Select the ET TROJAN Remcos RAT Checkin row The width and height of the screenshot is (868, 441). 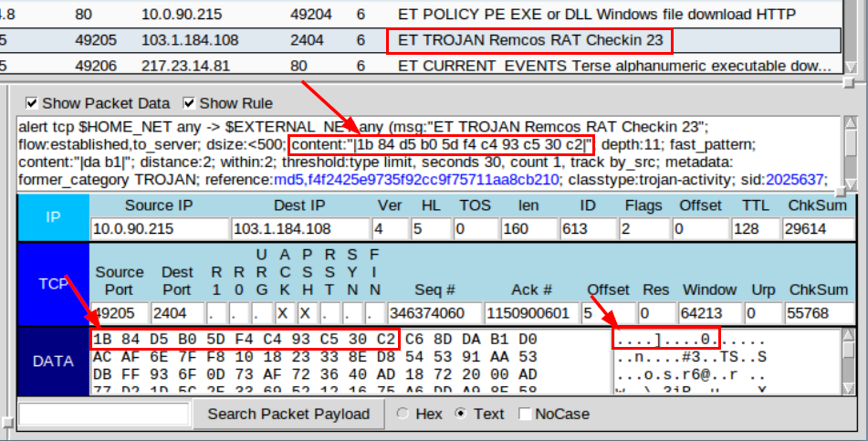pyautogui.click(x=421, y=40)
